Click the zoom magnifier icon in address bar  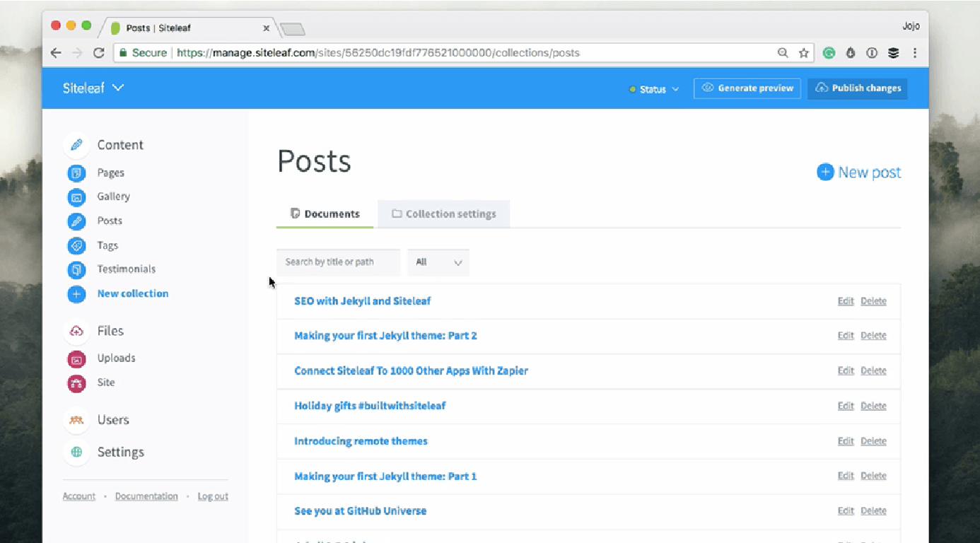pyautogui.click(x=783, y=53)
